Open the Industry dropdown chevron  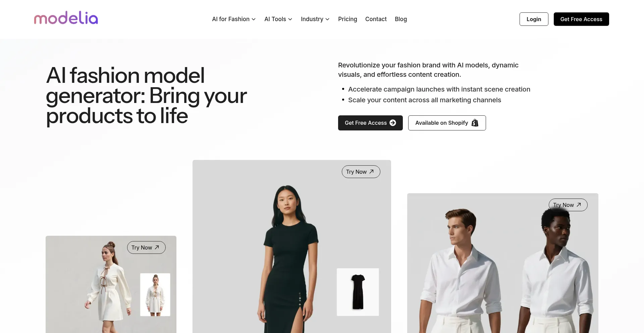327,19
